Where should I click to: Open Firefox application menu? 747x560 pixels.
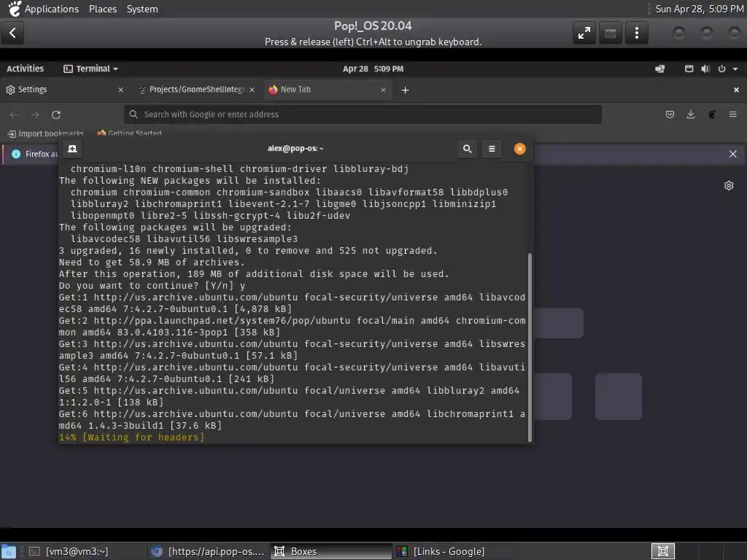click(732, 114)
